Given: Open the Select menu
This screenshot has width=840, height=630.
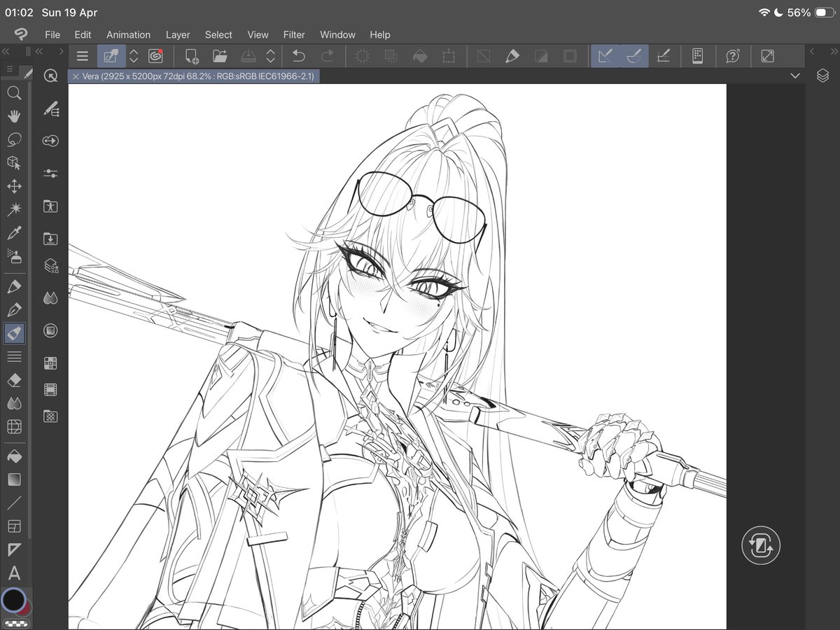Looking at the screenshot, I should [x=218, y=34].
